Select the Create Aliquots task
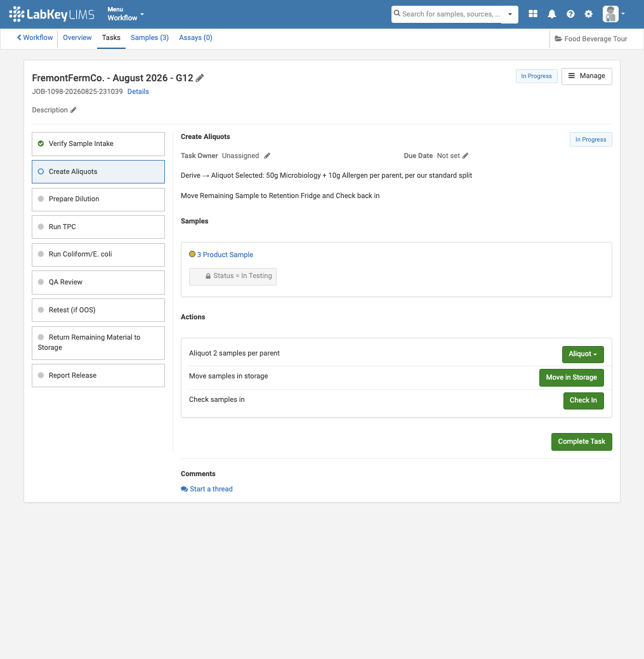 [x=98, y=172]
